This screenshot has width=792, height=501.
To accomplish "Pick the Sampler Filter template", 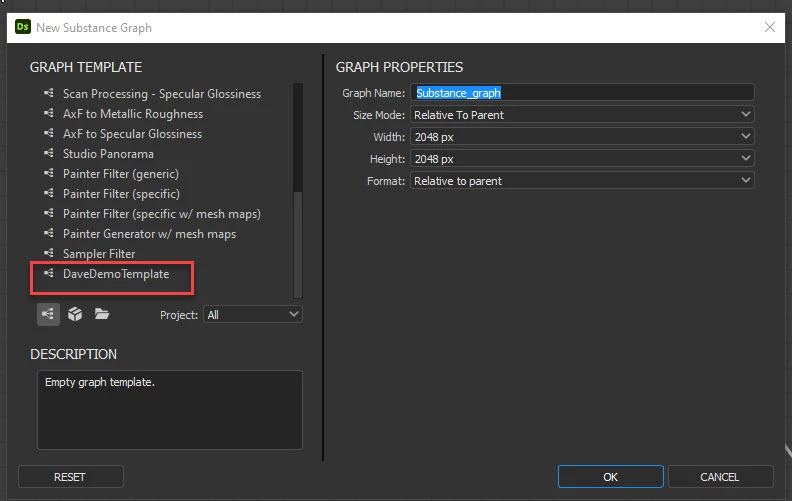I will coord(99,254).
